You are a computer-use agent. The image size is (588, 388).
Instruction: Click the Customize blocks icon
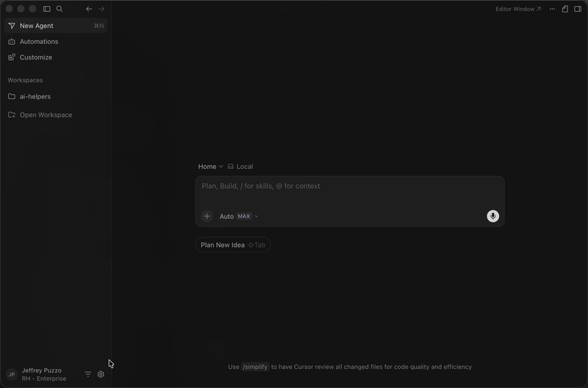click(x=12, y=57)
